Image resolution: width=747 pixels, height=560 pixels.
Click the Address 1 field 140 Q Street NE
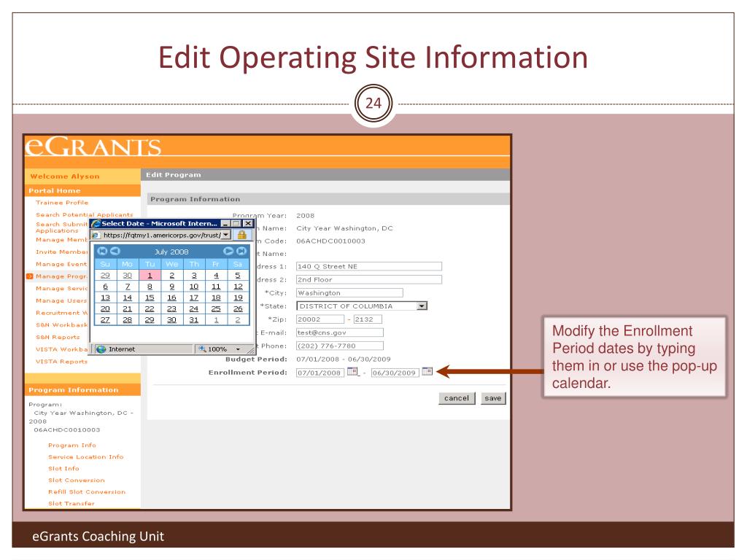tap(368, 266)
